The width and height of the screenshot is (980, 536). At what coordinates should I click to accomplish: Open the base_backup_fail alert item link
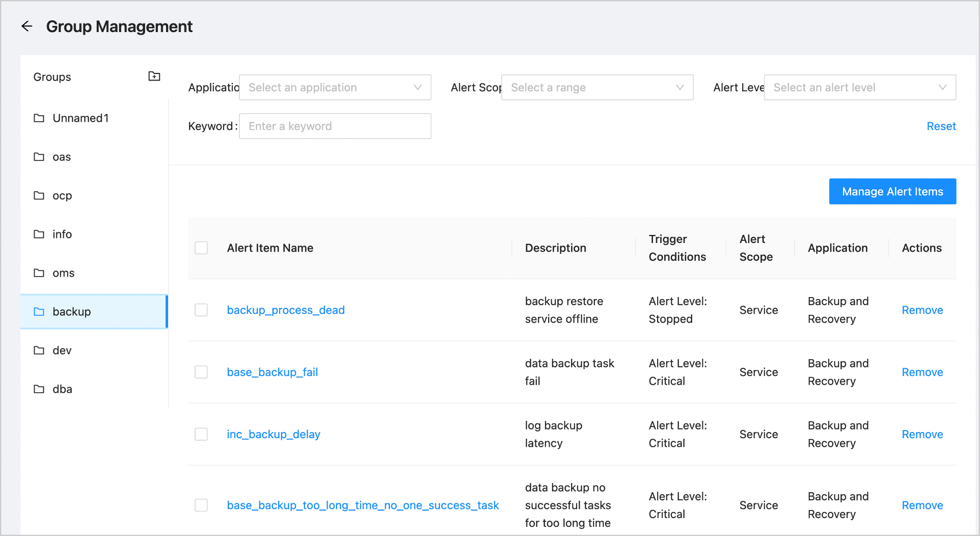pyautogui.click(x=273, y=372)
